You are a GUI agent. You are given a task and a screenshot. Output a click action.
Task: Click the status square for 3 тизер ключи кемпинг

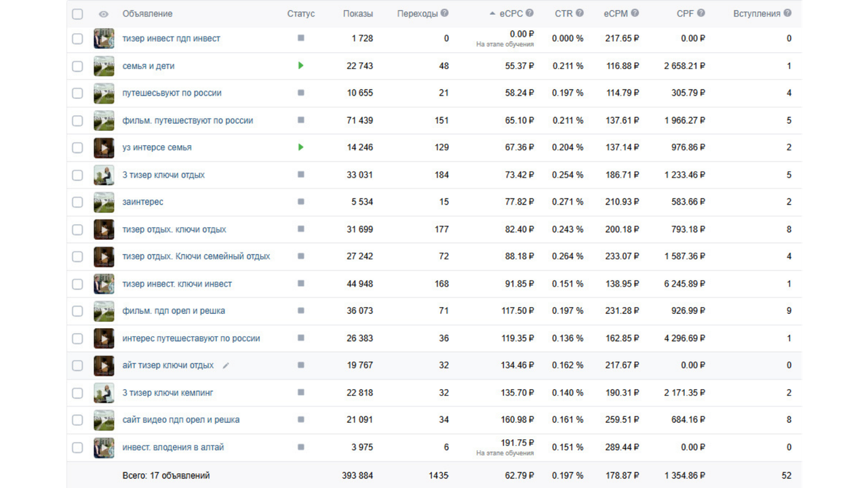tap(300, 392)
